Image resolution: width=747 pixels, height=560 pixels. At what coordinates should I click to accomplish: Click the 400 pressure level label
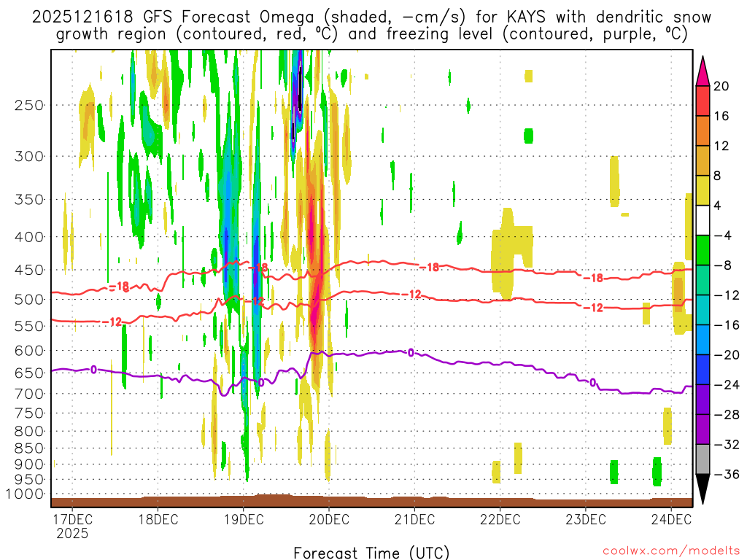tap(29, 237)
